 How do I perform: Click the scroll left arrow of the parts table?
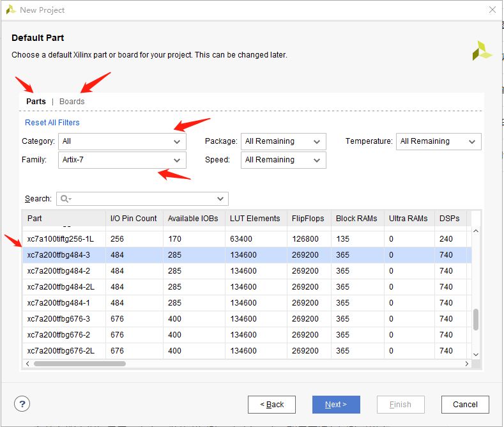(x=27, y=364)
